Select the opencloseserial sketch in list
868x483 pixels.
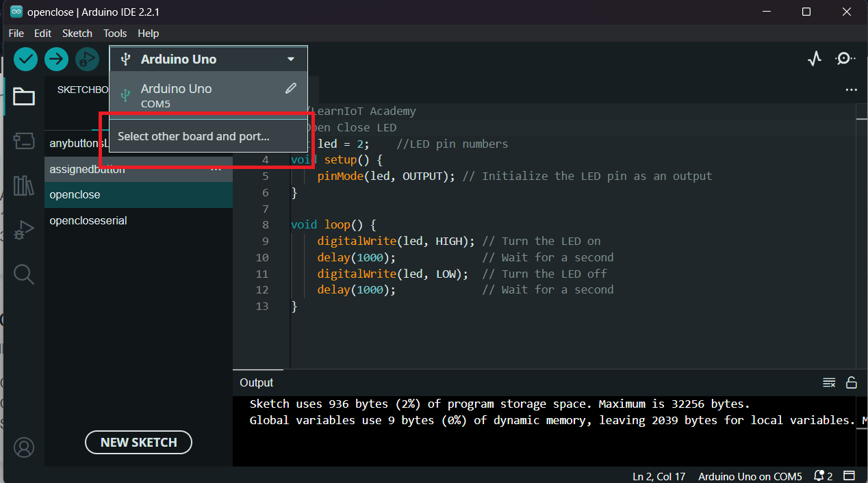(x=138, y=221)
